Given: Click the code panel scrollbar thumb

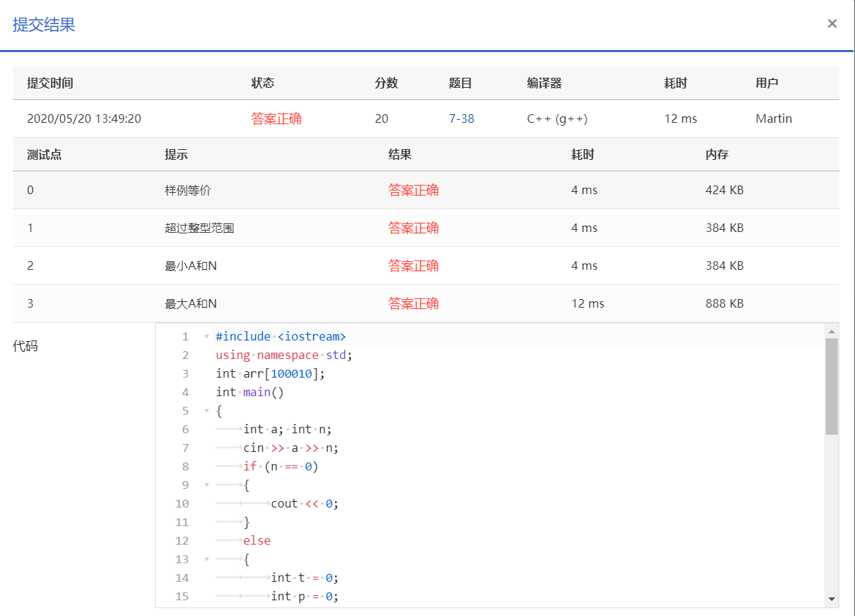Looking at the screenshot, I should click(x=831, y=386).
